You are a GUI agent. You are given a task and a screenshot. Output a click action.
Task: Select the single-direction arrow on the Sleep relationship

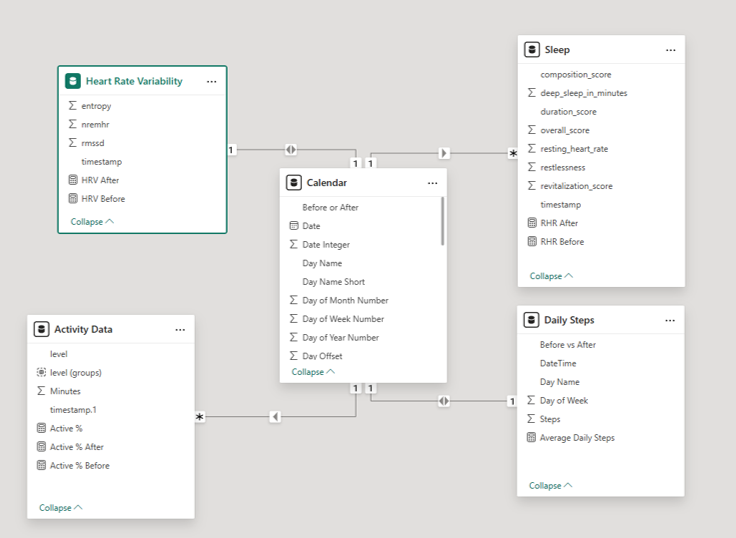[444, 153]
